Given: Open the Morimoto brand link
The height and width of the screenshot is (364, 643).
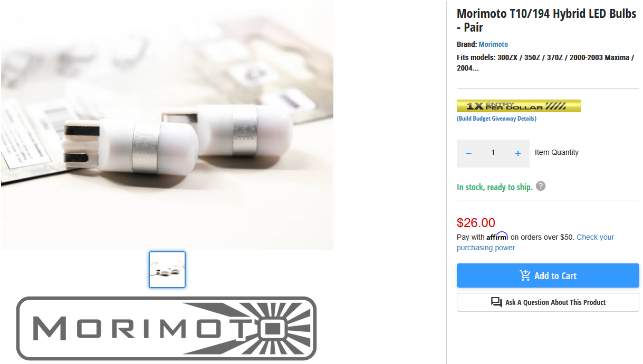Looking at the screenshot, I should (493, 44).
